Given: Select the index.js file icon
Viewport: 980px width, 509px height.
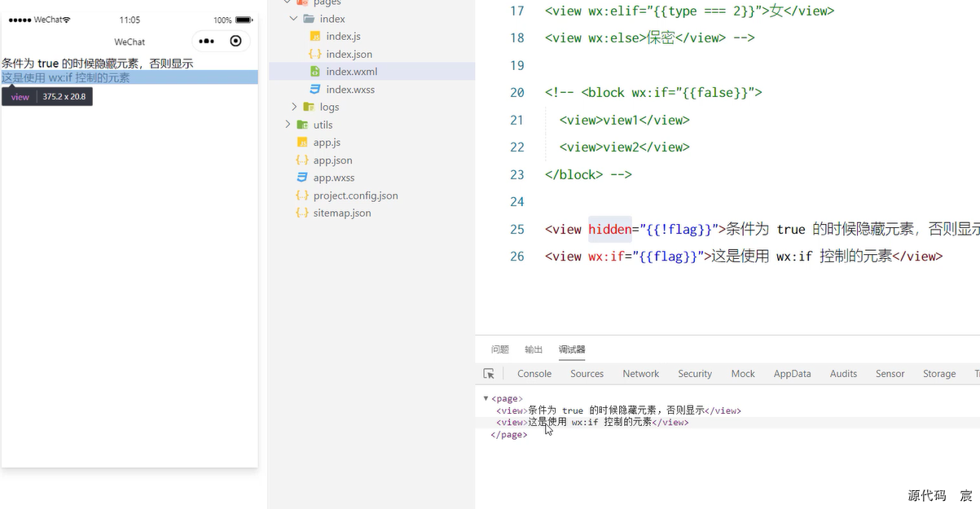Looking at the screenshot, I should coord(314,37).
